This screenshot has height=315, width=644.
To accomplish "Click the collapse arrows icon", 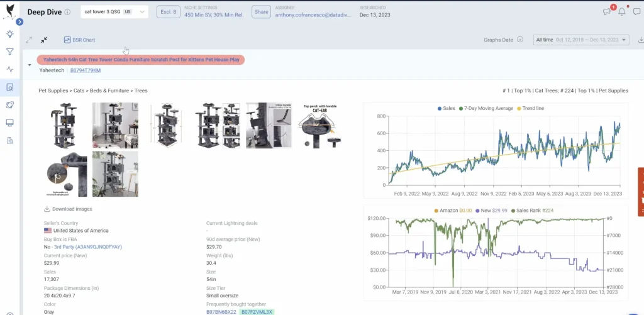I will click(x=44, y=40).
